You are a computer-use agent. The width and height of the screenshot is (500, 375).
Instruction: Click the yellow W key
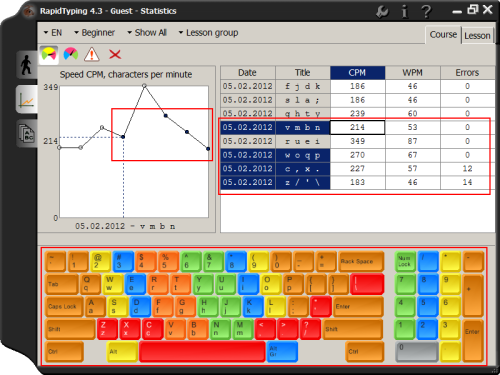[x=113, y=284]
